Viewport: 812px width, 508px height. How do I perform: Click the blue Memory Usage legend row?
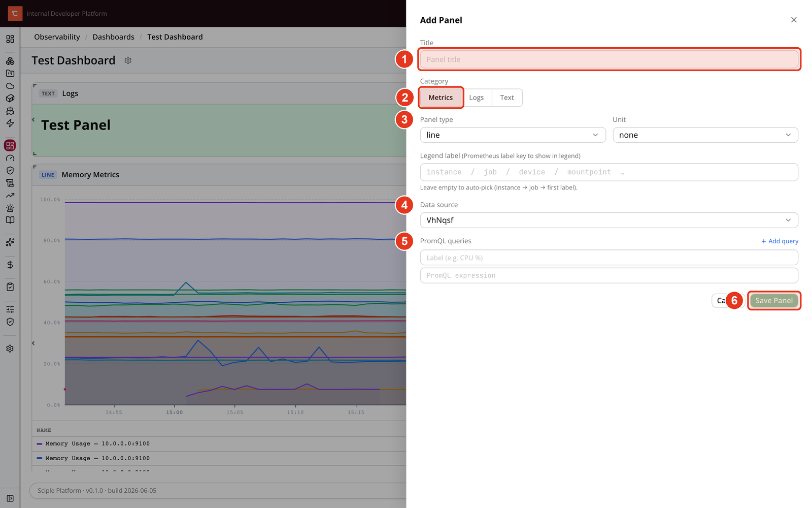tap(219, 458)
